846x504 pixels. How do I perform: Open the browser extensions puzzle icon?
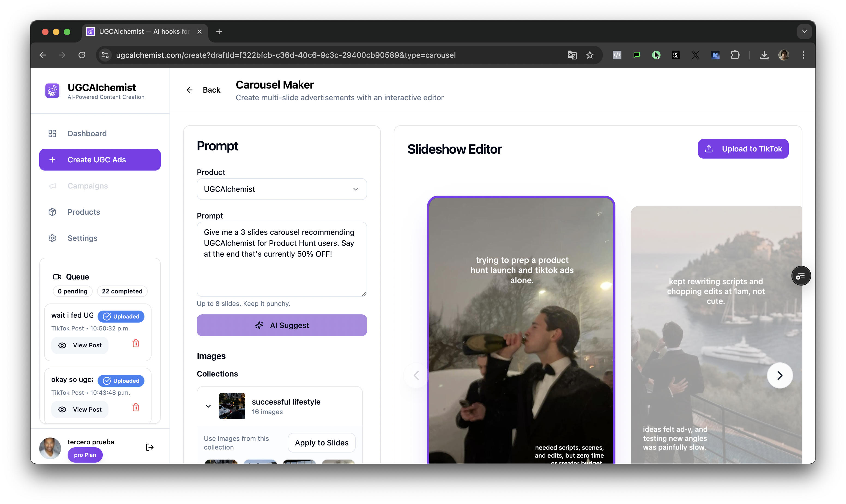735,55
